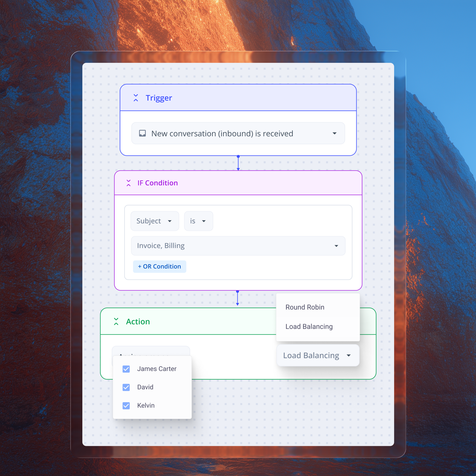This screenshot has height=476, width=476.
Task: Uncheck the Kelvin checkbox
Action: tap(126, 406)
